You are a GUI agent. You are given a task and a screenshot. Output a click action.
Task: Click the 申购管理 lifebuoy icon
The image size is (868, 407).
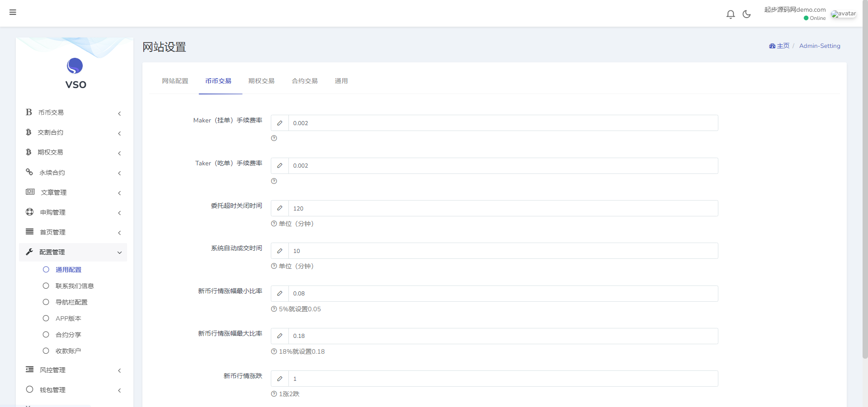[30, 212]
